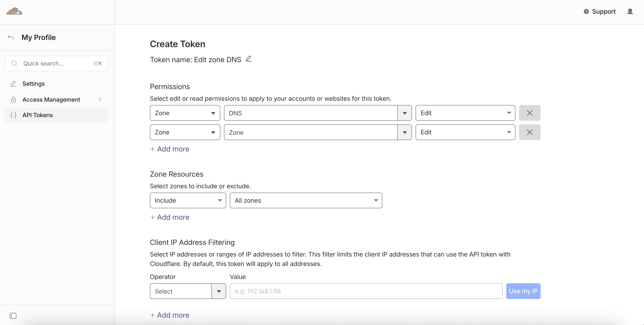Click My Profile heading in the sidebar
Screen dimensions: 644x325
pyautogui.click(x=39, y=37)
